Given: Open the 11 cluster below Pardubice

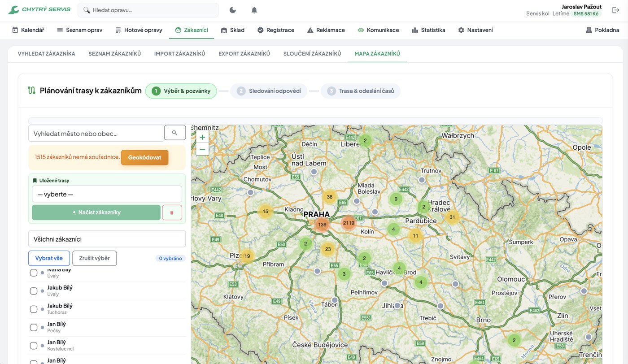Looking at the screenshot, I should click(x=415, y=236).
